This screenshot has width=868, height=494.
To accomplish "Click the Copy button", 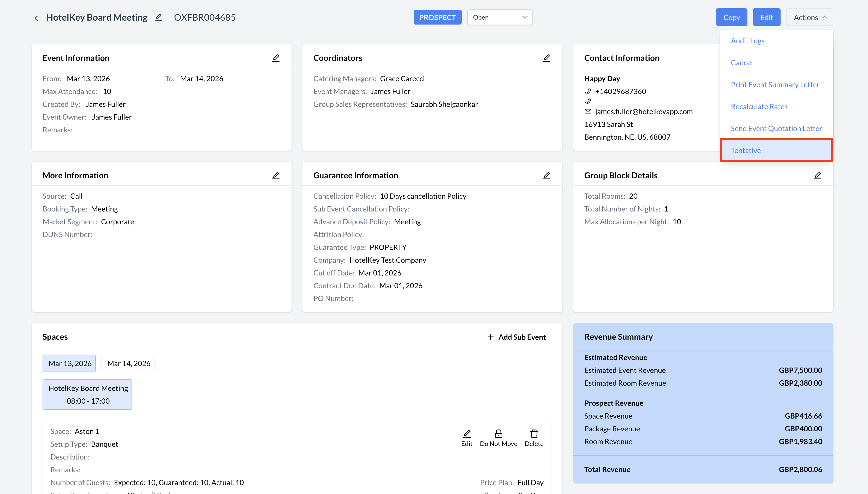I will click(x=731, y=17).
